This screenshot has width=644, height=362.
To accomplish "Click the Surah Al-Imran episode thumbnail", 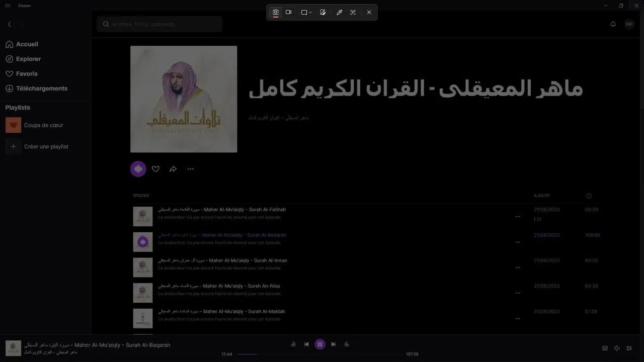I will pyautogui.click(x=143, y=267).
